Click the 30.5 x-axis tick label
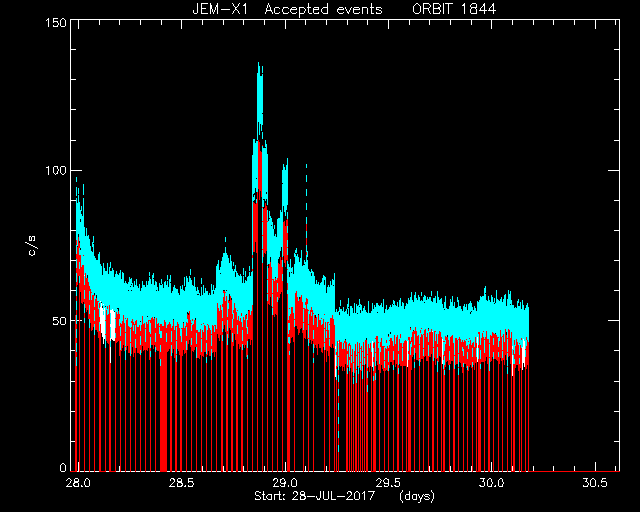Viewport: 640px width, 512px height. [x=595, y=483]
